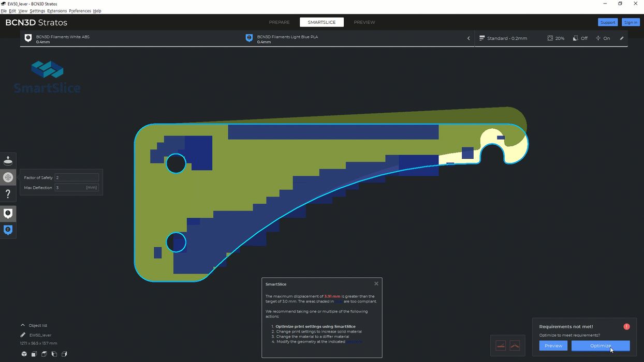The width and height of the screenshot is (644, 362).
Task: Toggle the first red deflection view button
Action: 501,346
